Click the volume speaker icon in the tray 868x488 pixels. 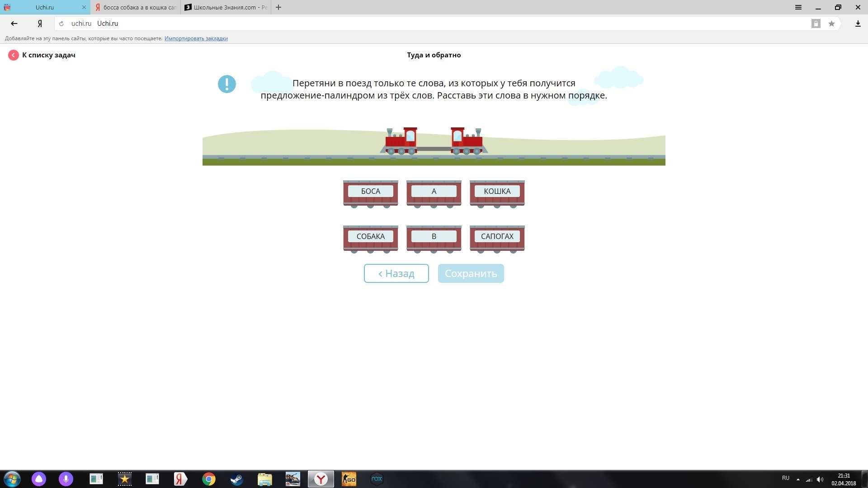pos(820,479)
